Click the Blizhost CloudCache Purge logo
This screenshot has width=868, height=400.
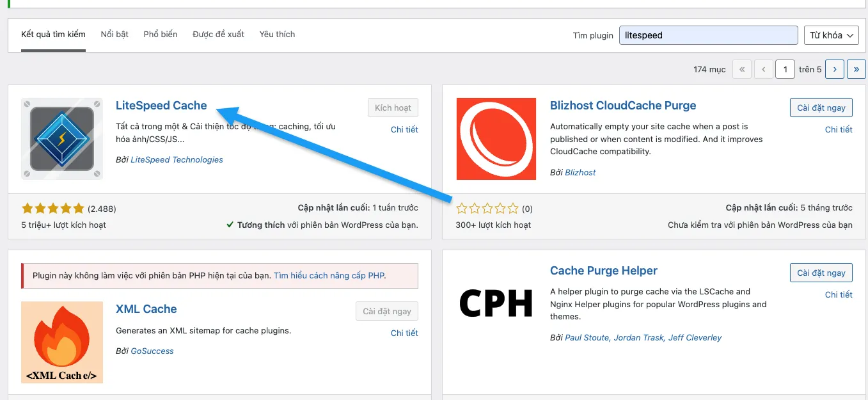(x=496, y=139)
